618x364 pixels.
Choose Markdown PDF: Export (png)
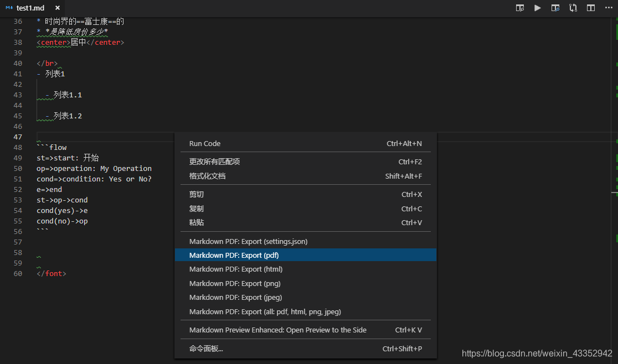306,284
